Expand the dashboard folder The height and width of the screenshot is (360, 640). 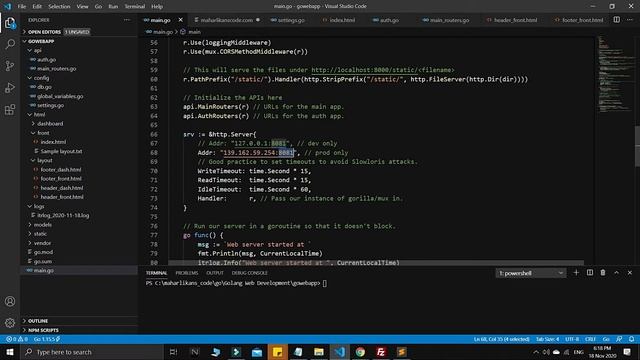point(50,123)
